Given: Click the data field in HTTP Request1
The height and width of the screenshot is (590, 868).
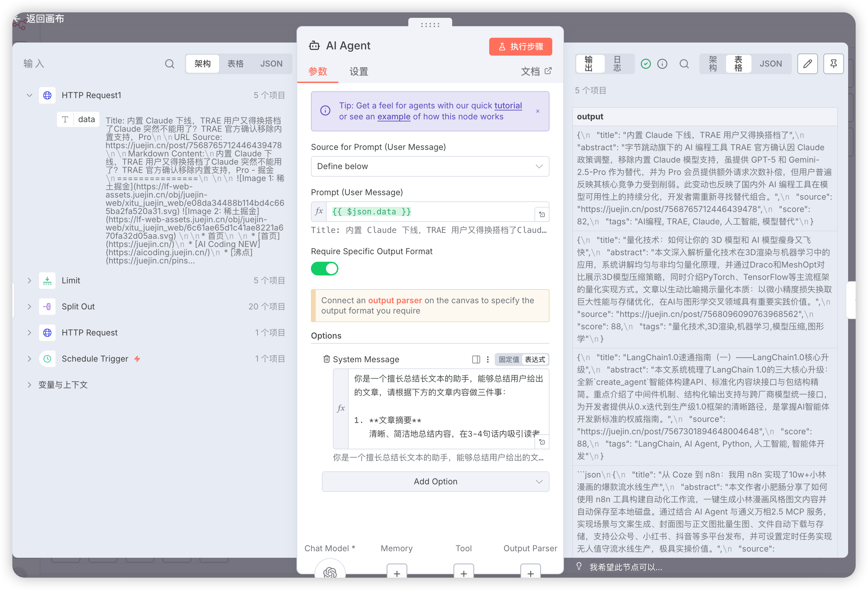Looking at the screenshot, I should (x=78, y=120).
